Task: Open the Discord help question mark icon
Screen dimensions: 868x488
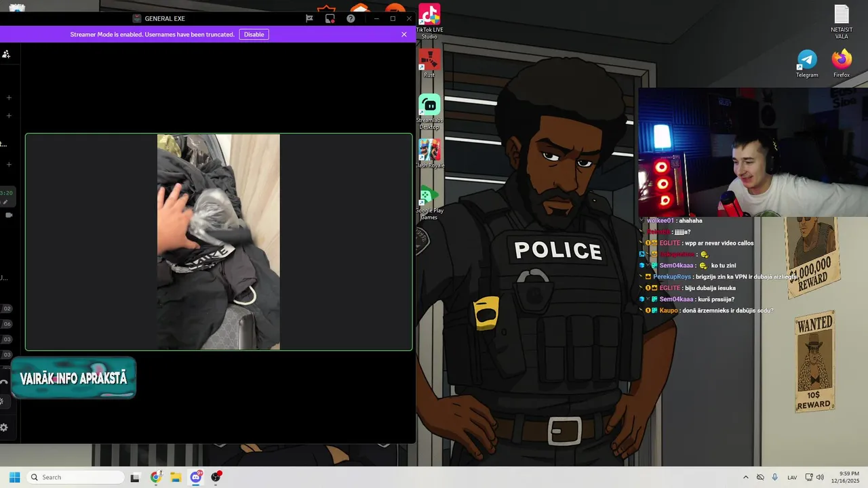Action: 351,19
